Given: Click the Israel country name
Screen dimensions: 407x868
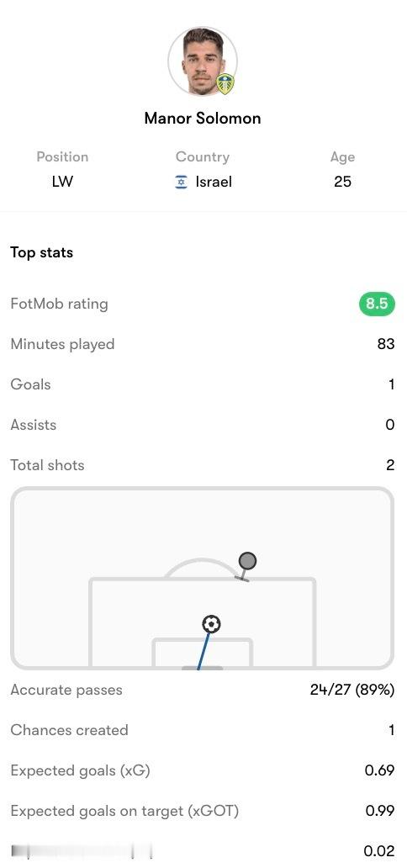Looking at the screenshot, I should [214, 183].
